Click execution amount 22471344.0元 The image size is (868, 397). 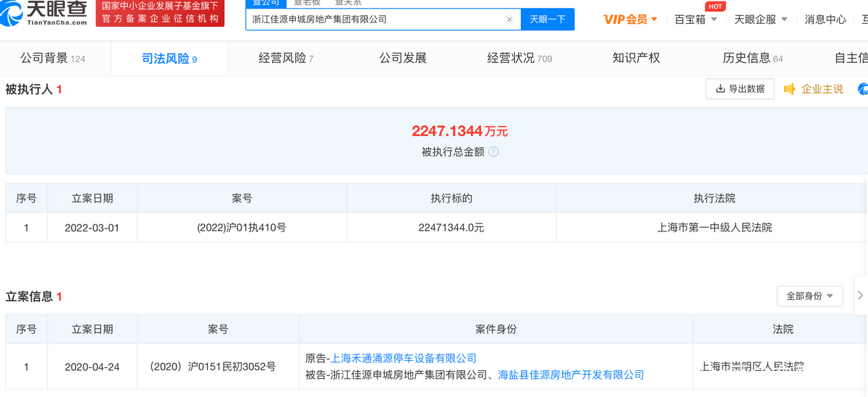point(451,227)
